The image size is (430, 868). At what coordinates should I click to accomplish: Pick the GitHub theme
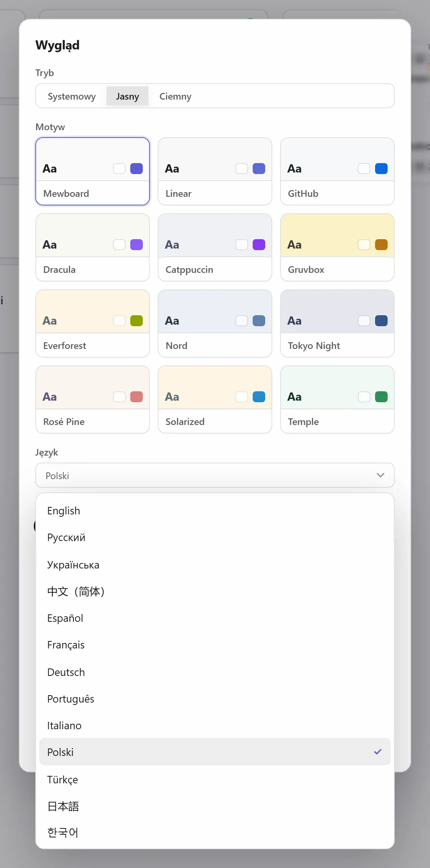(337, 171)
